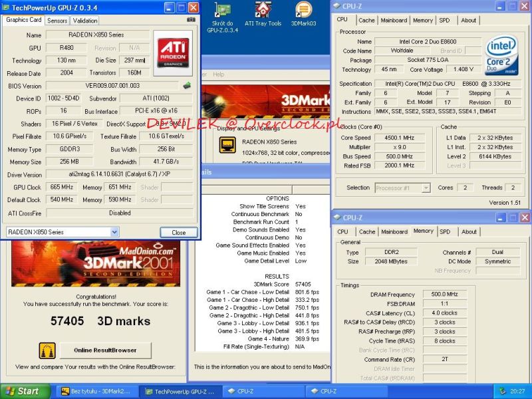The height and width of the screenshot is (399, 532).
Task: Open the SPD tab in bottom CPU-Z window
Action: (x=445, y=231)
